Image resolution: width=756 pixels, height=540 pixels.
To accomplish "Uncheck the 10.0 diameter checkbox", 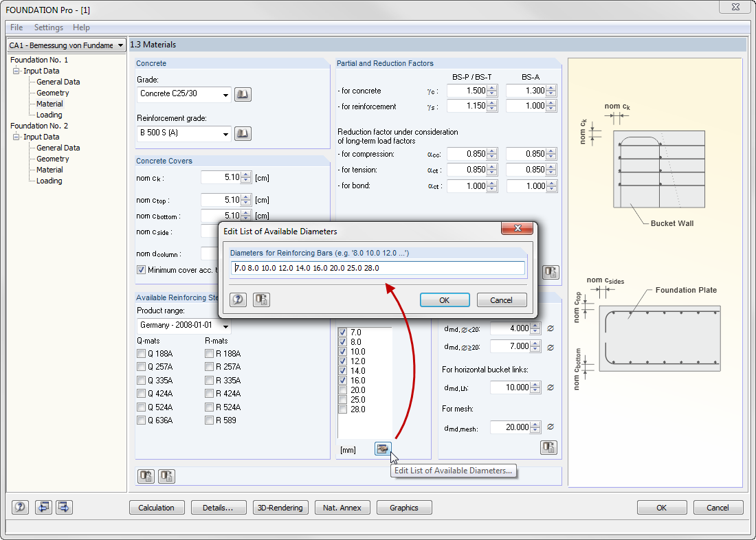I will 343,352.
